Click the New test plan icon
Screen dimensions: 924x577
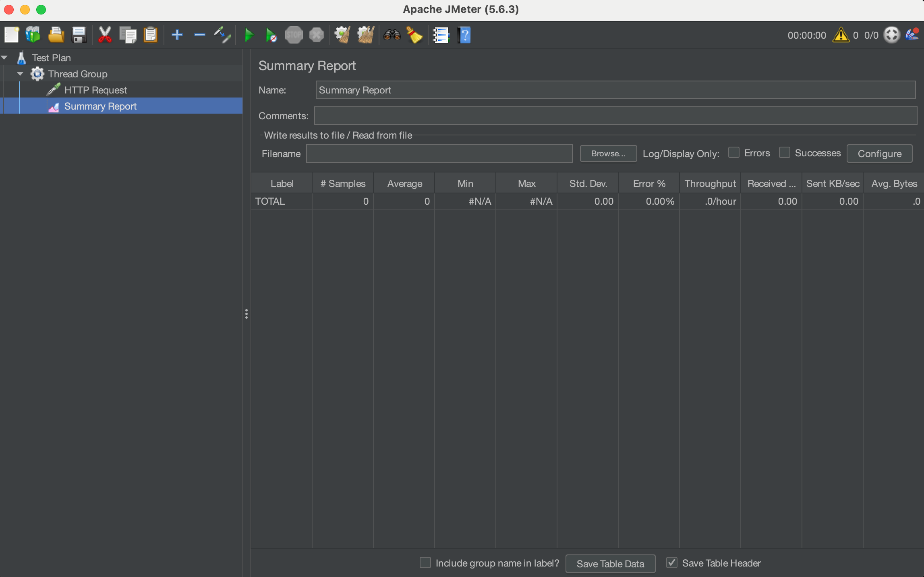point(11,35)
